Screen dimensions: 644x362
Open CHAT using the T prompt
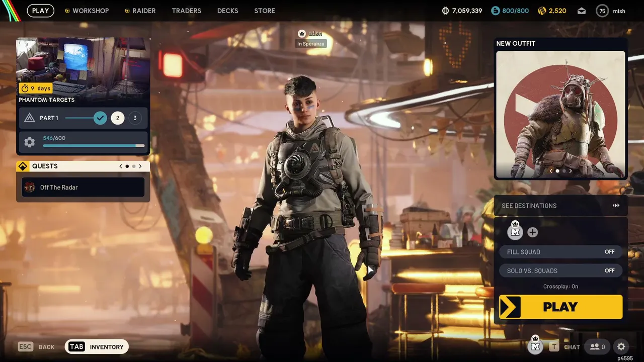(565, 347)
